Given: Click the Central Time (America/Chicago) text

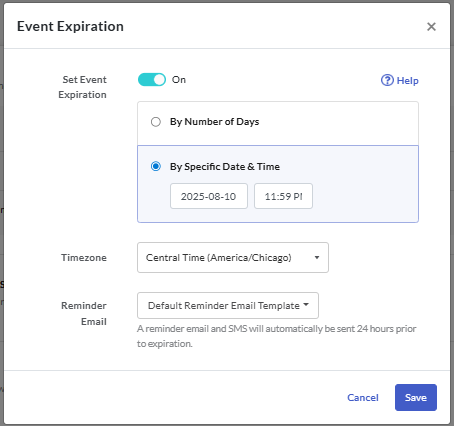Looking at the screenshot, I should [219, 258].
